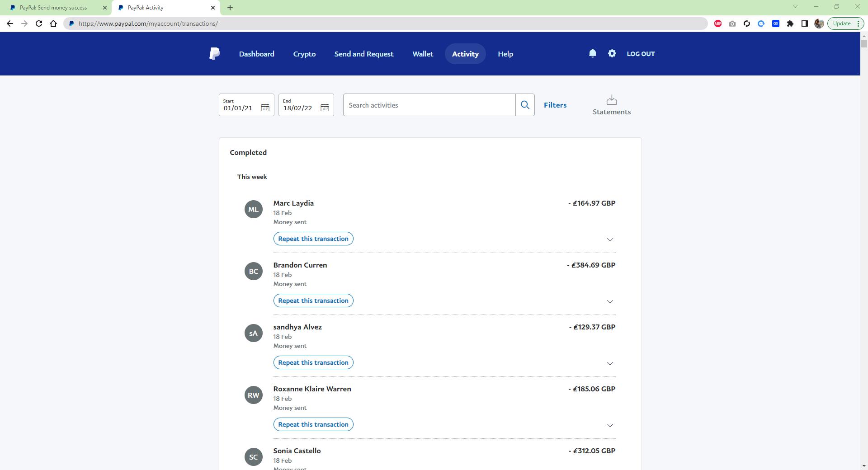Viewport: 868px width, 470px height.
Task: Switch to Send money success tab
Action: [x=53, y=8]
